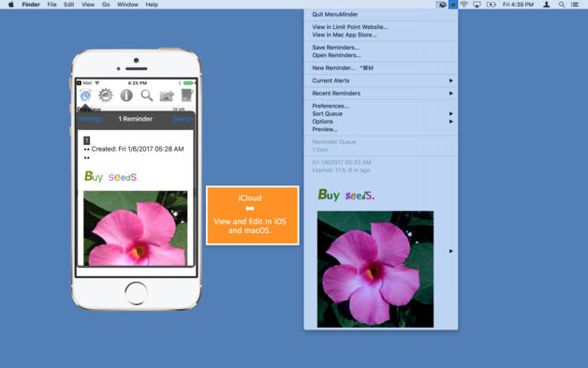Click the 'Expired: 11 h, 6 m ago' line
This screenshot has height=368, width=588.
(x=341, y=170)
